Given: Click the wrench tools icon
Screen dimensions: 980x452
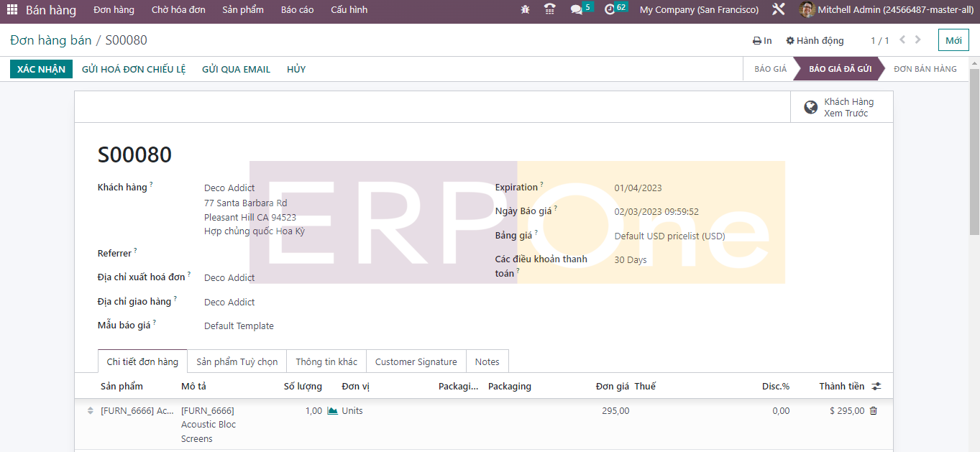Looking at the screenshot, I should pyautogui.click(x=778, y=10).
